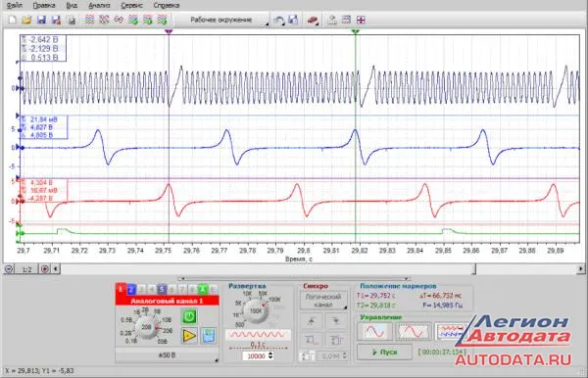Image resolution: width=588 pixels, height=378 pixels.
Task: Click the blue filter icon next to amplifier
Action: tap(209, 336)
